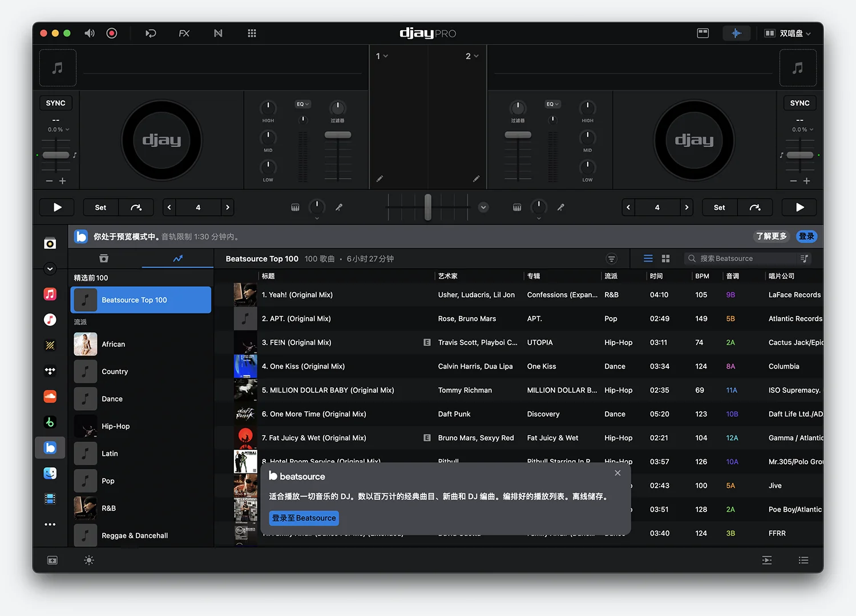Decrease the left deck loop length
This screenshot has height=616, width=856.
169,208
